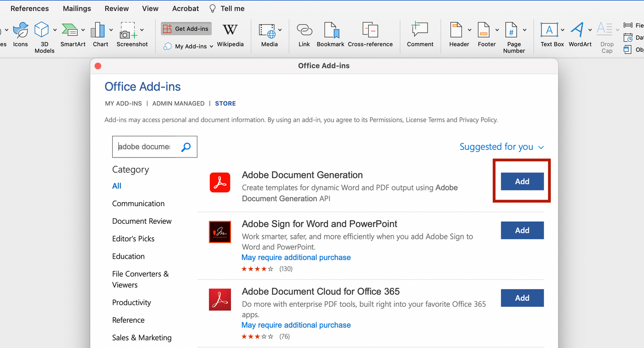Add Adobe Document Generation add-in
The image size is (644, 348).
[x=522, y=182]
